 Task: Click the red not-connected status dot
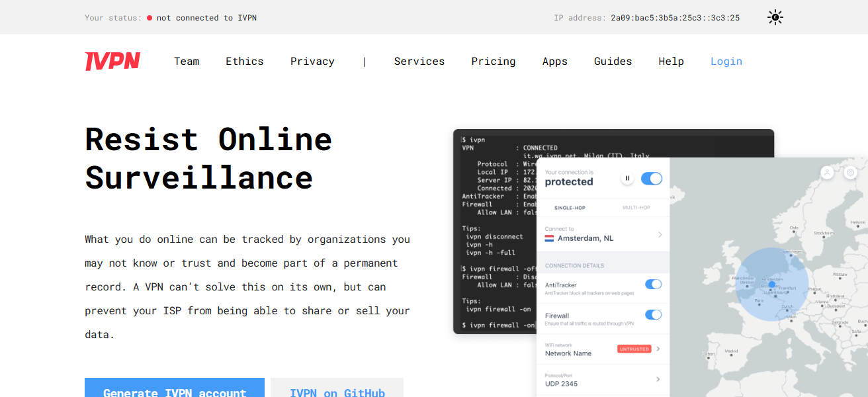pyautogui.click(x=150, y=18)
